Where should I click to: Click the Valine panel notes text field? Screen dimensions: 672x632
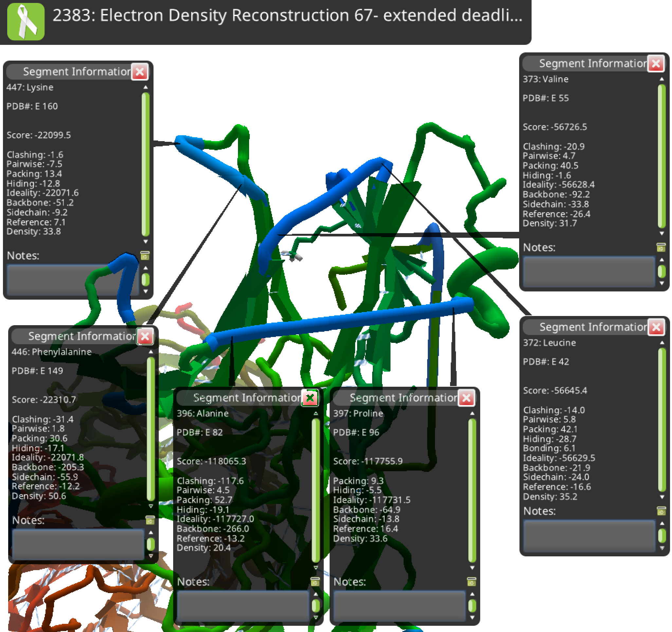pyautogui.click(x=589, y=271)
